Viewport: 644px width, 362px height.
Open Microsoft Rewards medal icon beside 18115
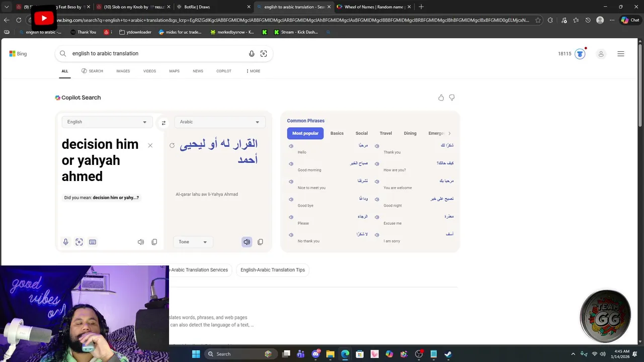[x=580, y=54]
